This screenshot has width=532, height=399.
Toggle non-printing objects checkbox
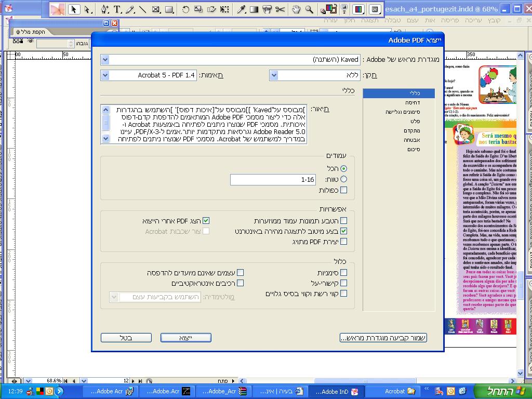coord(240,272)
